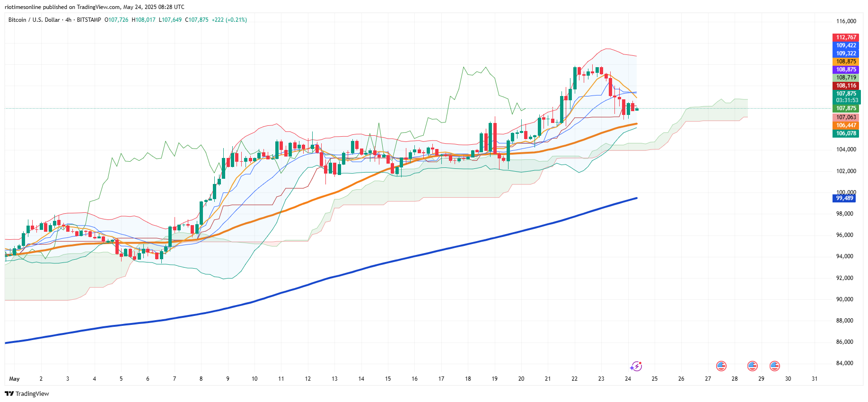Open the rightmost US flag economic event
Screen dimensions: 868x402
pyautogui.click(x=774, y=366)
